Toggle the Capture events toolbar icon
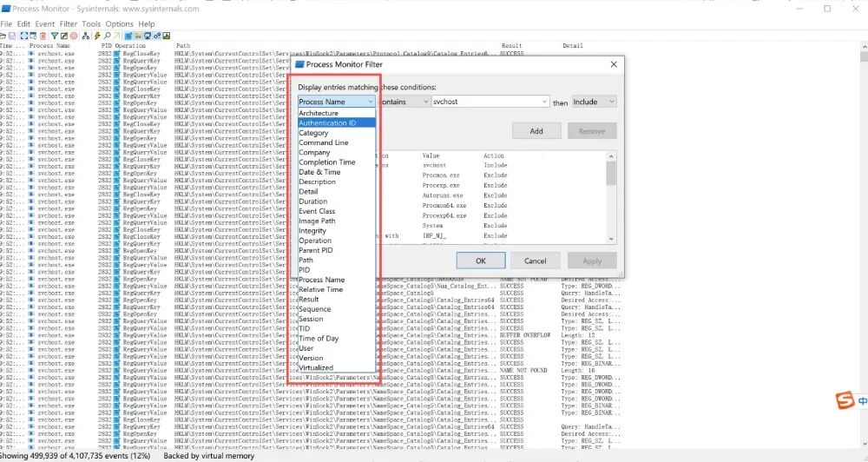 23,36
